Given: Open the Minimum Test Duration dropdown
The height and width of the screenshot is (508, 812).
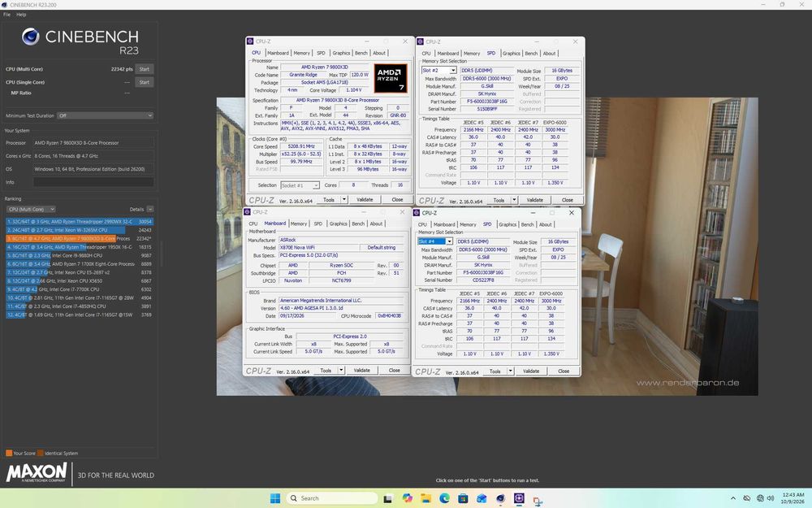Looking at the screenshot, I should [x=105, y=115].
